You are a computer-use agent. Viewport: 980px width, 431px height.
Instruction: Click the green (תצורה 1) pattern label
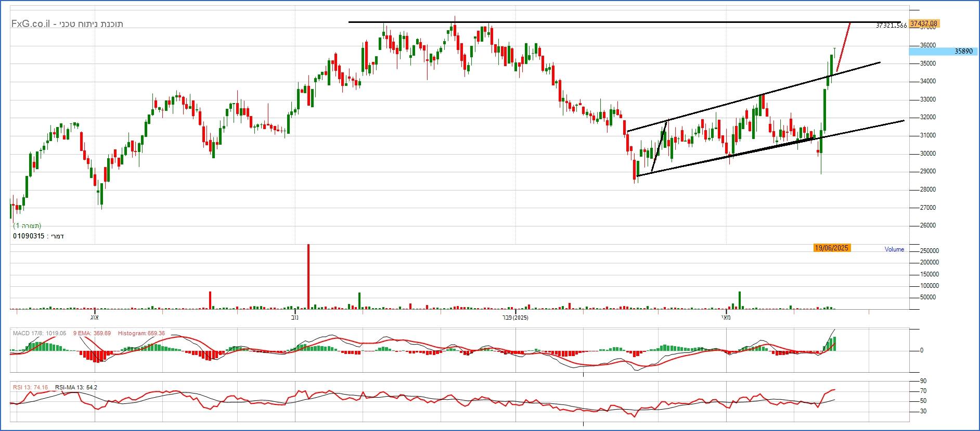coord(27,226)
